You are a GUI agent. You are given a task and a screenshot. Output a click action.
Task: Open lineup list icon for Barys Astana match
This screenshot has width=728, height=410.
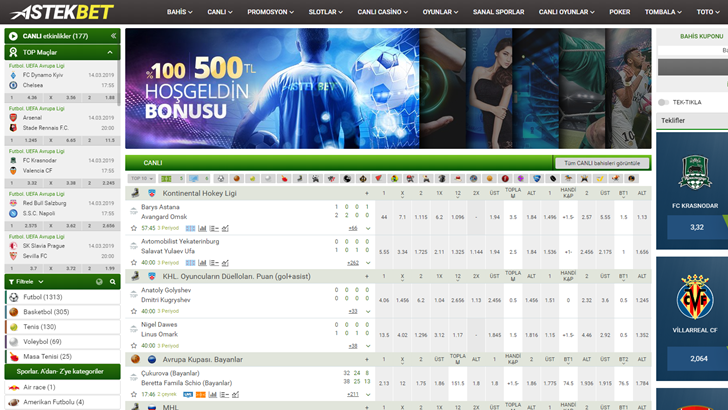coord(214,228)
